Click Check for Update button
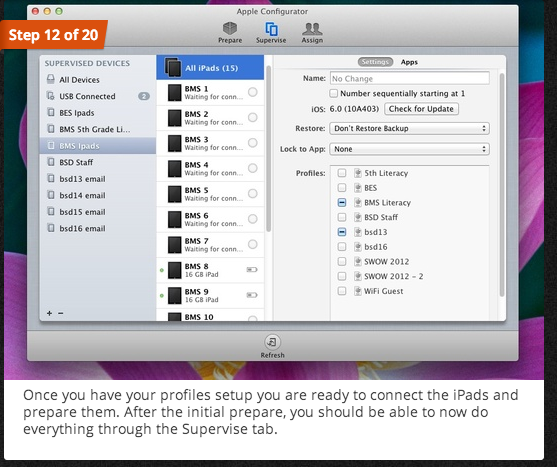 point(421,109)
